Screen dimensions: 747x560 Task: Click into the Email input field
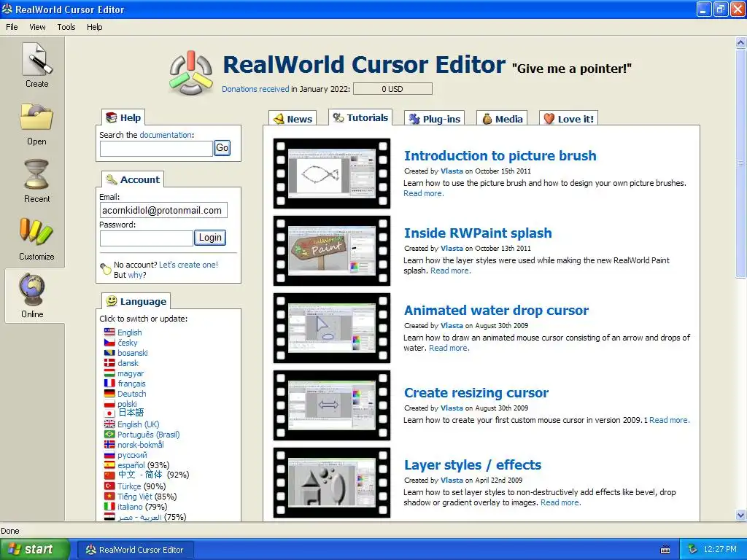163,211
